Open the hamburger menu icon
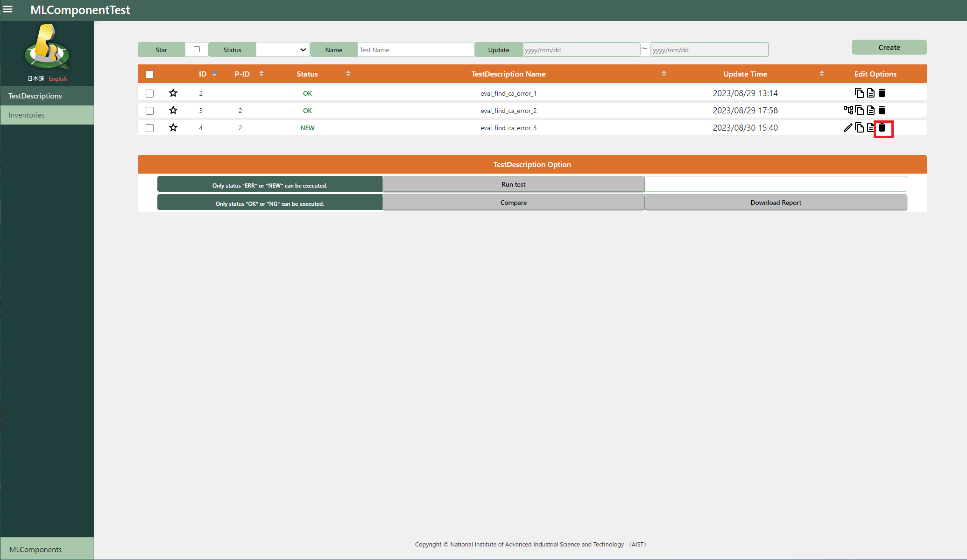 [8, 9]
